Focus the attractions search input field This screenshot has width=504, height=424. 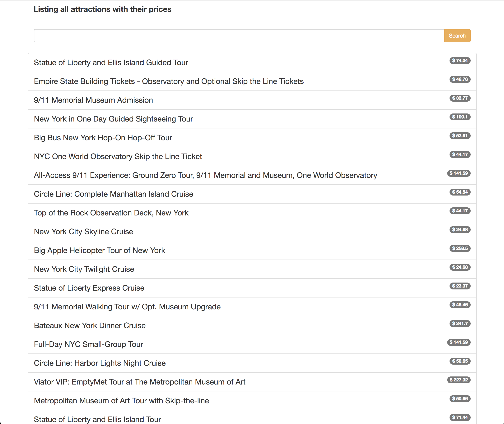[239, 36]
